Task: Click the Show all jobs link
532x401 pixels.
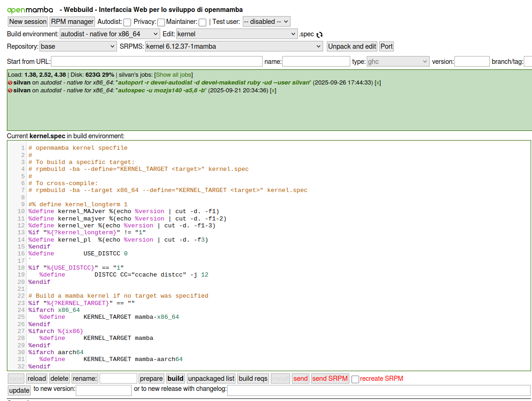Action: click(x=174, y=75)
